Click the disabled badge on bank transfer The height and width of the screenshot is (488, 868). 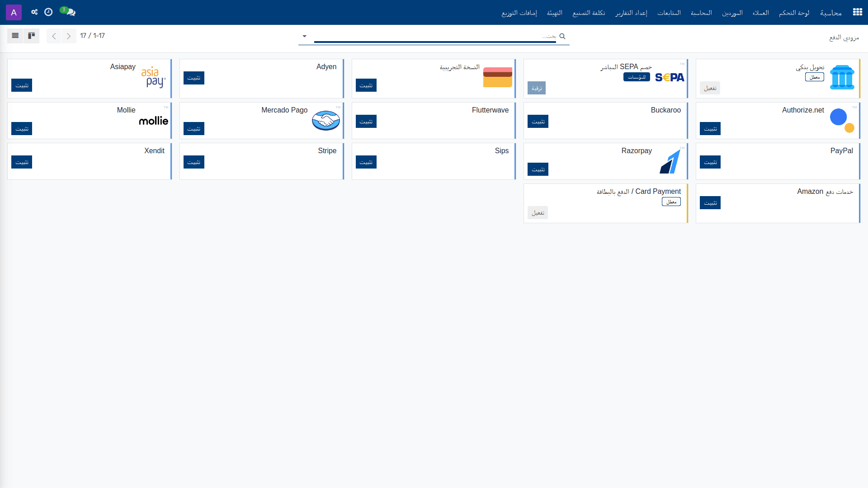(815, 77)
